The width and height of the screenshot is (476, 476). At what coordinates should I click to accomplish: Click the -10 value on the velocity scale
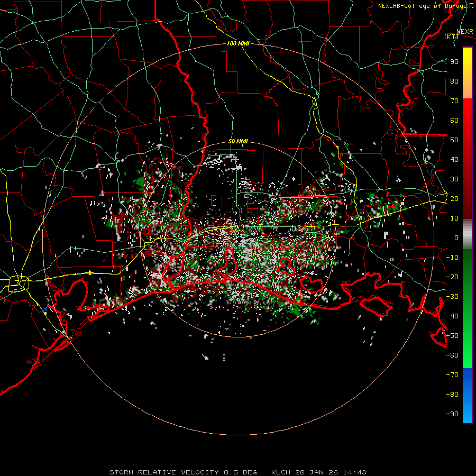[x=452, y=258]
